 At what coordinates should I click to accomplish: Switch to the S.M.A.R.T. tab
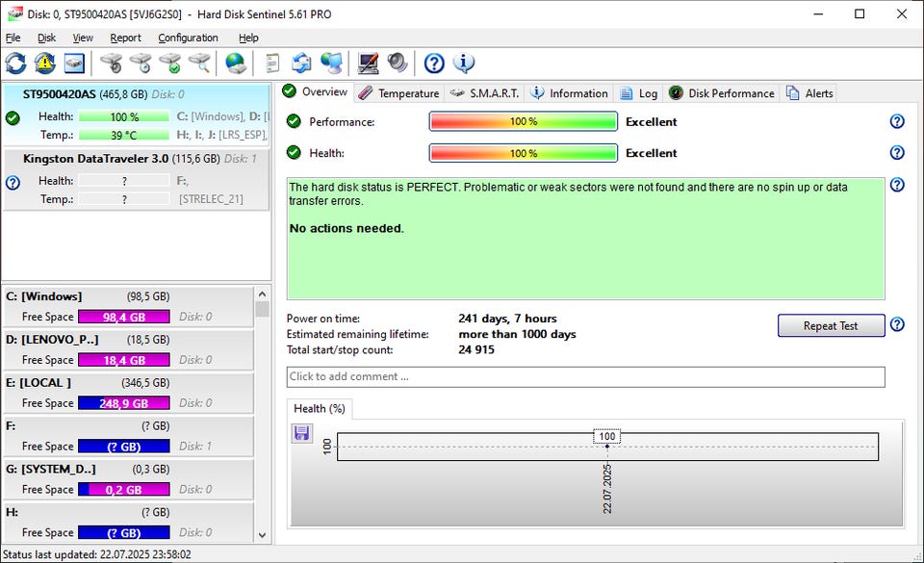tap(485, 93)
